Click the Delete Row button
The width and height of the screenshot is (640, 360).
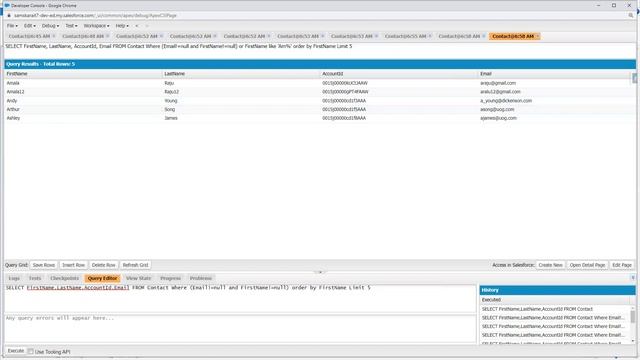pyautogui.click(x=104, y=265)
